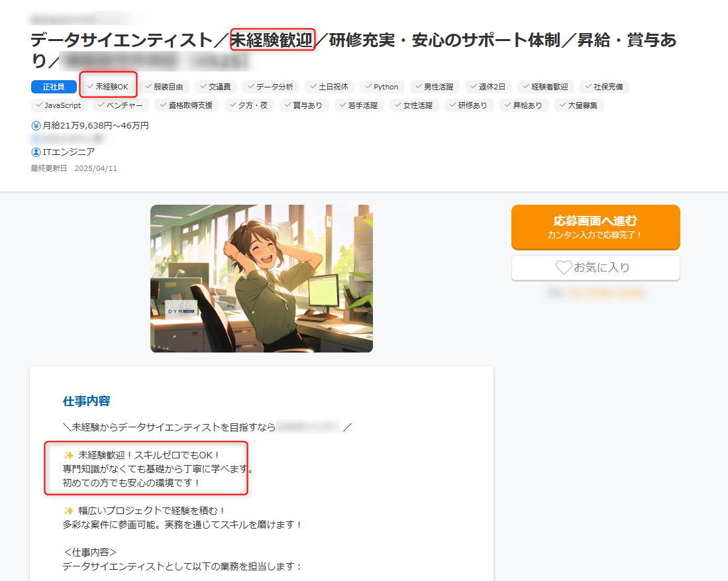Select the 資格取得支援 tag
The image size is (728, 581).
point(187,105)
